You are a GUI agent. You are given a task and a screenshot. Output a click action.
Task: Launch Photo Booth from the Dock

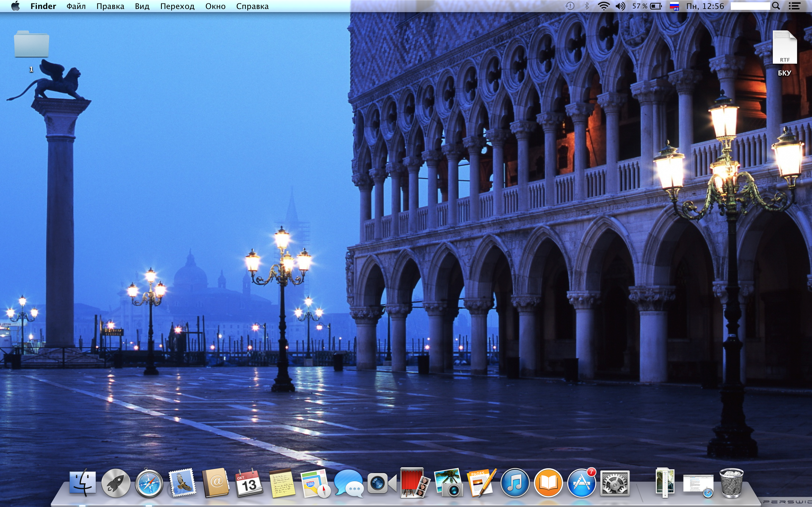[415, 483]
